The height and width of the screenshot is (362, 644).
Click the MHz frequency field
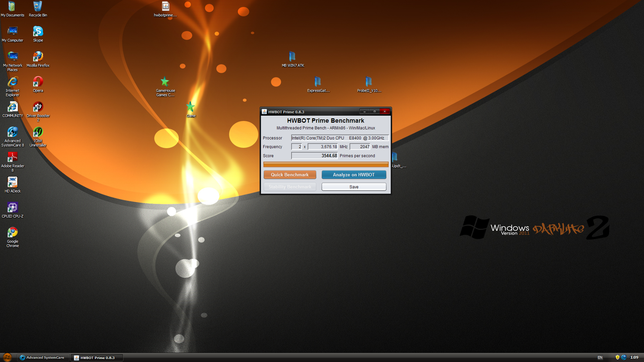point(323,146)
